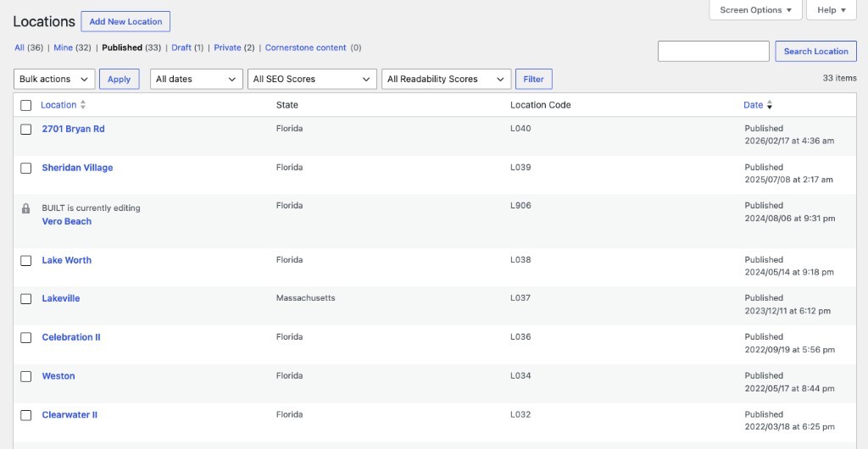
Task: Click location code L039
Action: 520,167
